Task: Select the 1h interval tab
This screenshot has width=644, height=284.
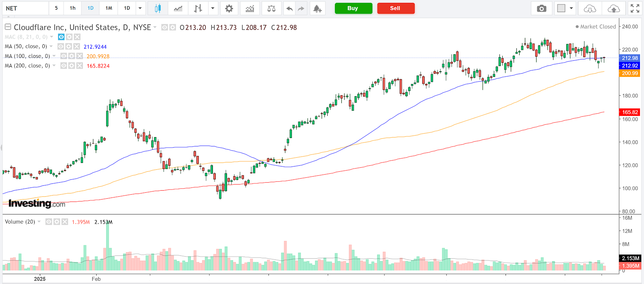Action: (72, 8)
